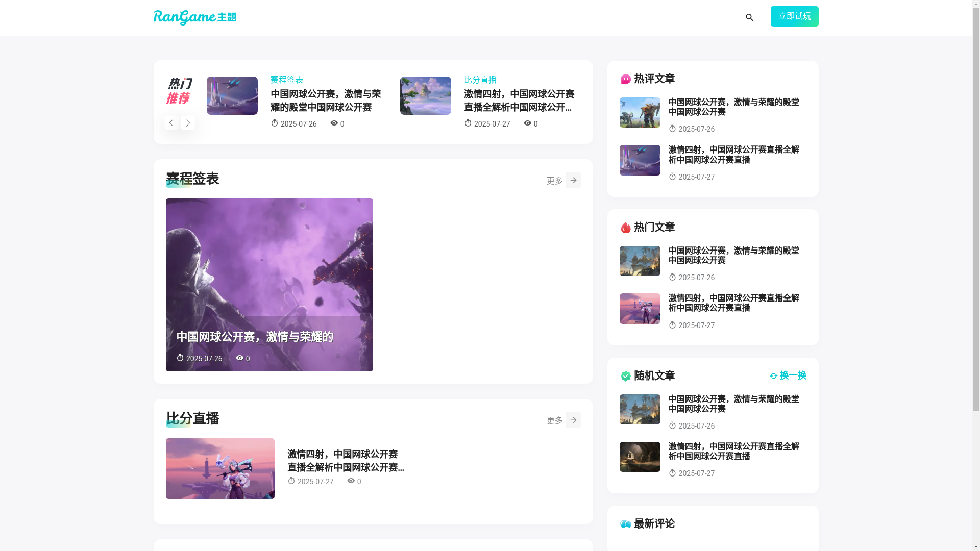Open anime girl thumbnail in 比分直播
The height and width of the screenshot is (551, 980).
220,468
